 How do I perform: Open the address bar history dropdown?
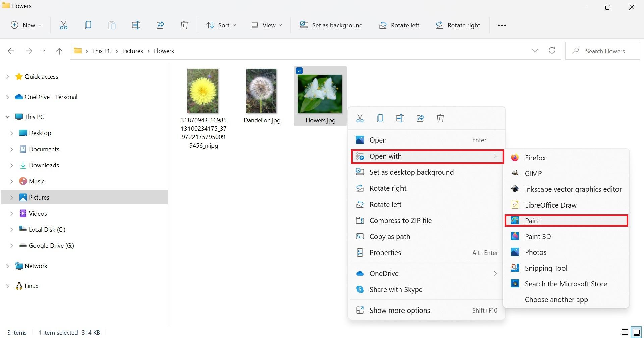[535, 51]
